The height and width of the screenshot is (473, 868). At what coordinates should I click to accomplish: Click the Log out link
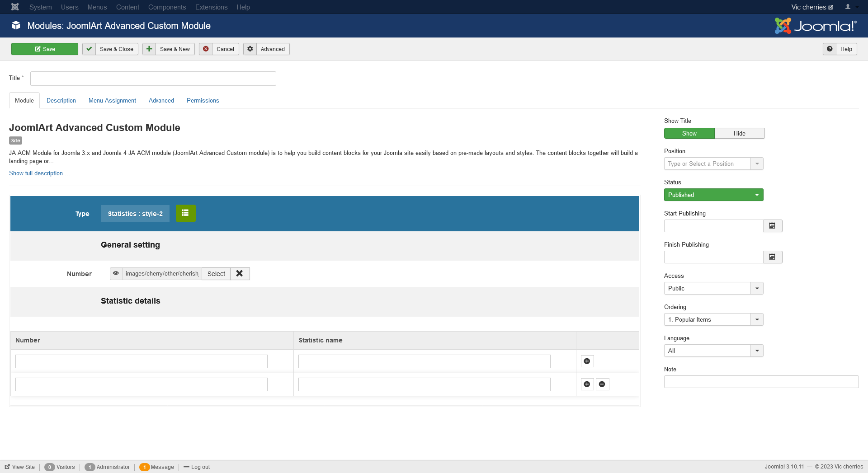[197, 467]
